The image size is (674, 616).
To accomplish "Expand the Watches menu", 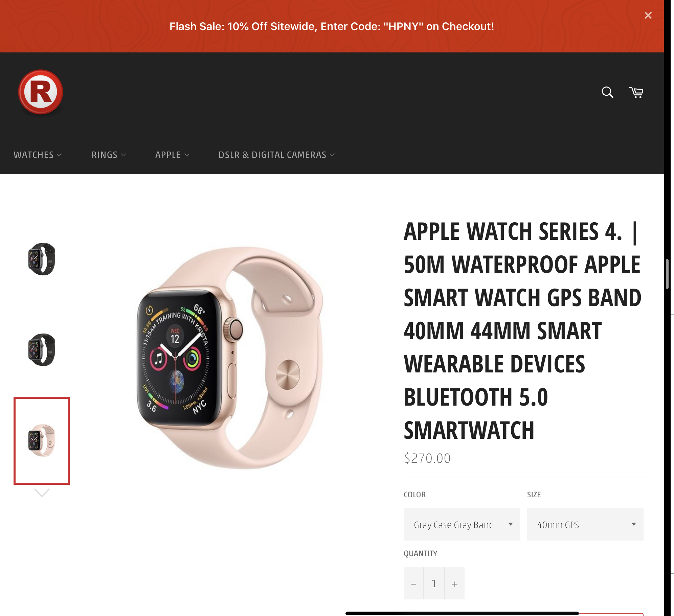I will (38, 155).
